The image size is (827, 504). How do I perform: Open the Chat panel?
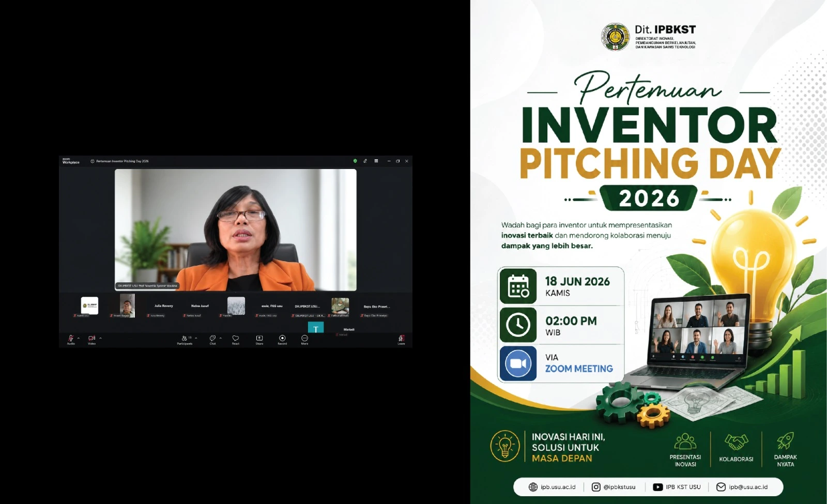pos(212,339)
